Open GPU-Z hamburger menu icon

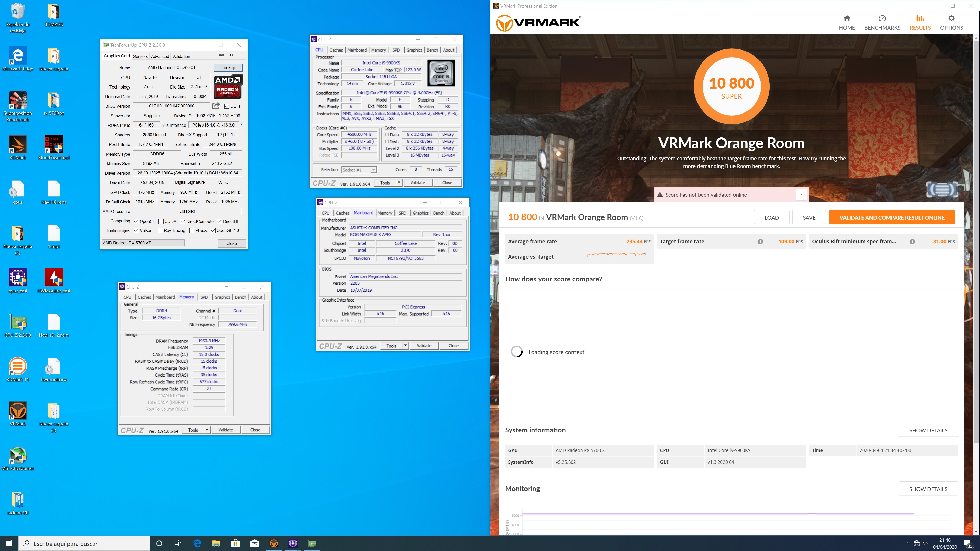click(241, 55)
